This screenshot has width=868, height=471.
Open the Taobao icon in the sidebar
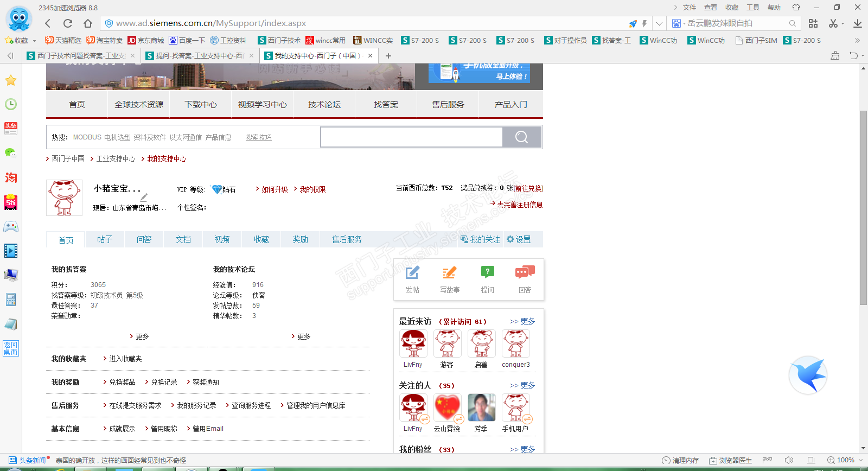point(10,177)
